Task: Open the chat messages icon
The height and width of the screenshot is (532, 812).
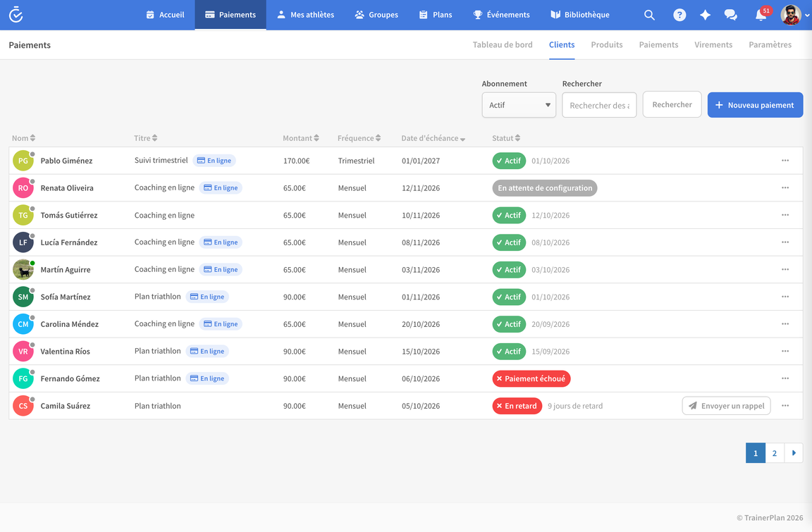Action: [x=731, y=15]
